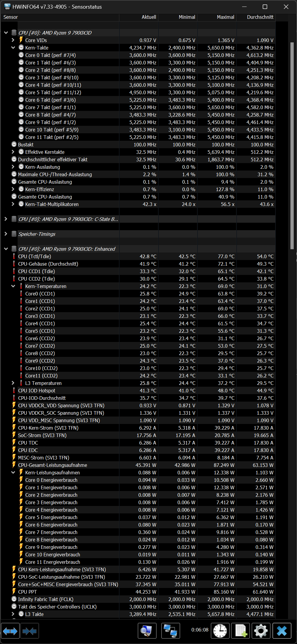Click the thermometer icon beside CPU (Tctl/Tdie)
Image resolution: width=297 pixels, height=644 pixels.
coord(14,256)
